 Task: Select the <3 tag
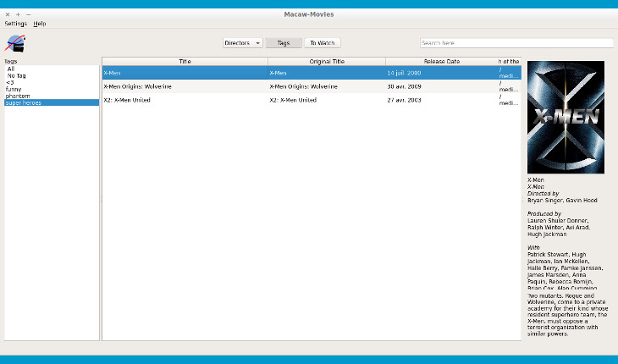[52, 82]
